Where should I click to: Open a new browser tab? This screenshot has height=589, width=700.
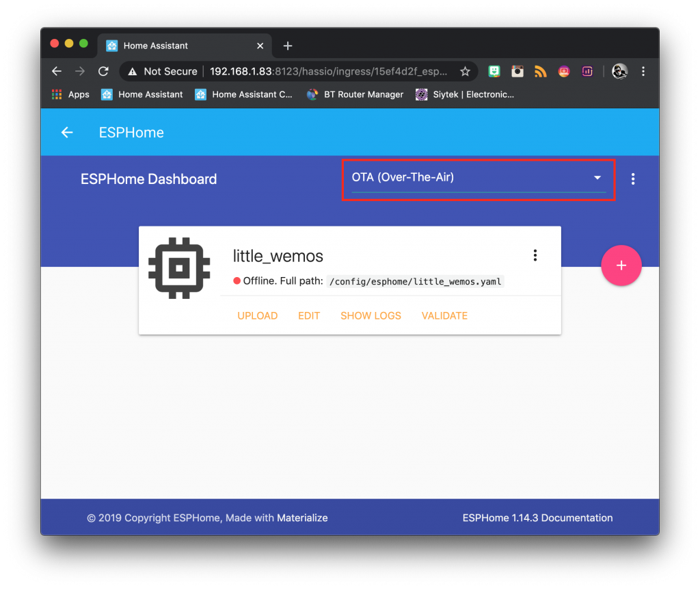[288, 46]
